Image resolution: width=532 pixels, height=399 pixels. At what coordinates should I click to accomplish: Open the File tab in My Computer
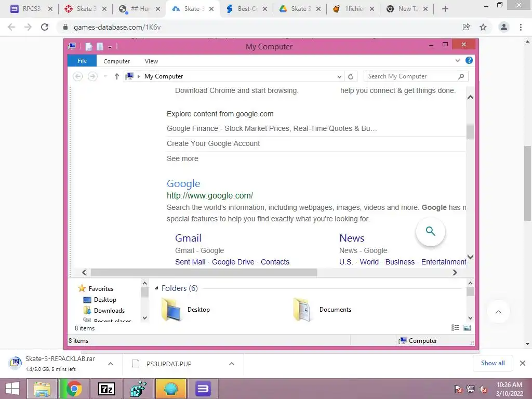point(82,61)
